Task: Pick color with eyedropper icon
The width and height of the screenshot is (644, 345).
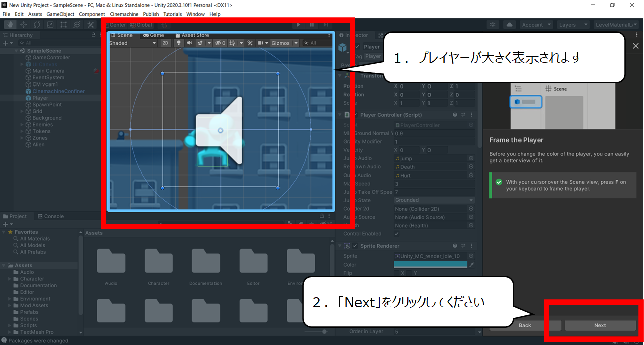Action: tap(471, 265)
